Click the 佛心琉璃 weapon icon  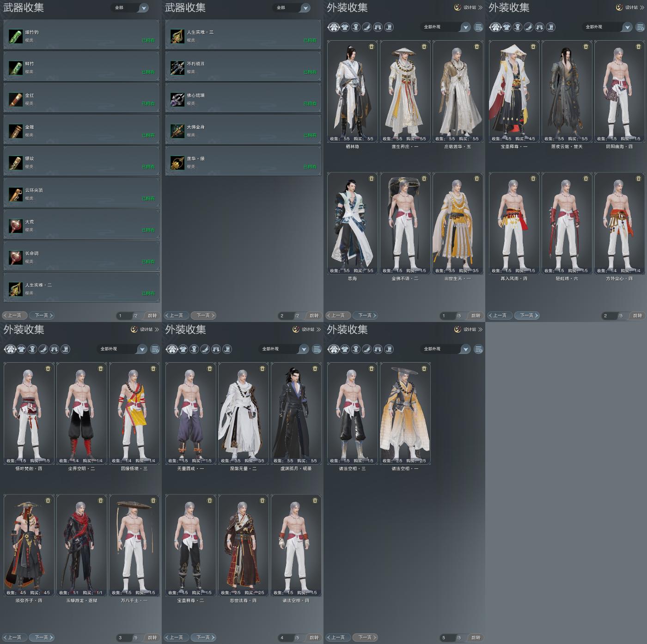(x=177, y=99)
